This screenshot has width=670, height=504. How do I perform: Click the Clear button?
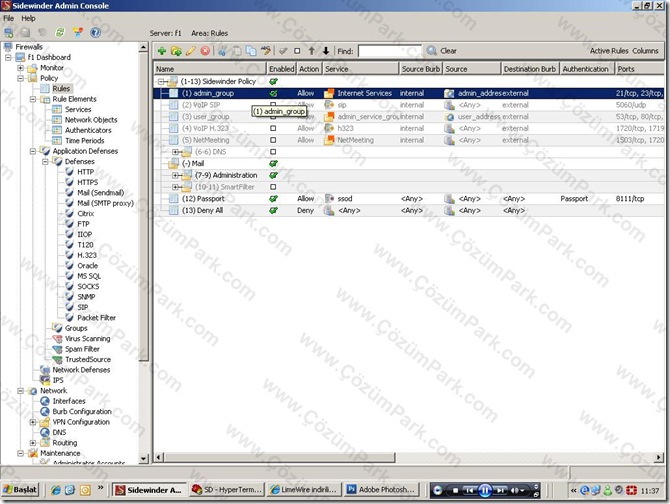pyautogui.click(x=448, y=51)
